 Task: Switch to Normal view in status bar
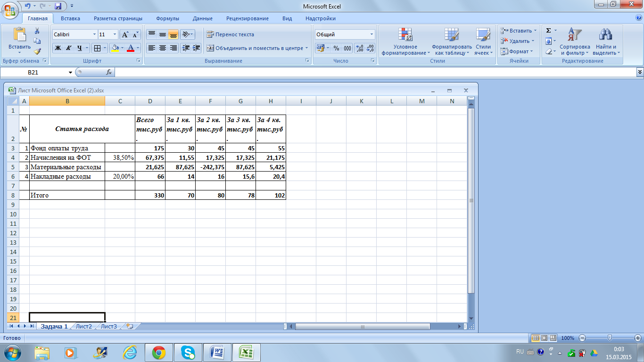coord(536,338)
